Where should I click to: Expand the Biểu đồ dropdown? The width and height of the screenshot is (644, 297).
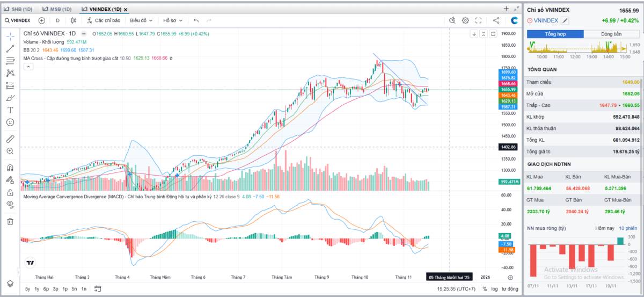pyautogui.click(x=141, y=20)
